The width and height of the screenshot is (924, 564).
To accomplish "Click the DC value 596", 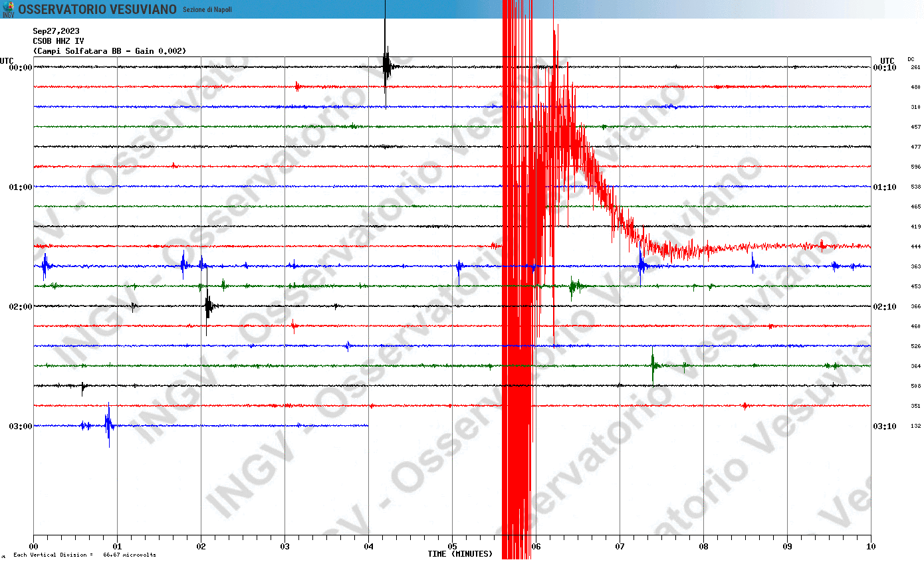I will [915, 167].
